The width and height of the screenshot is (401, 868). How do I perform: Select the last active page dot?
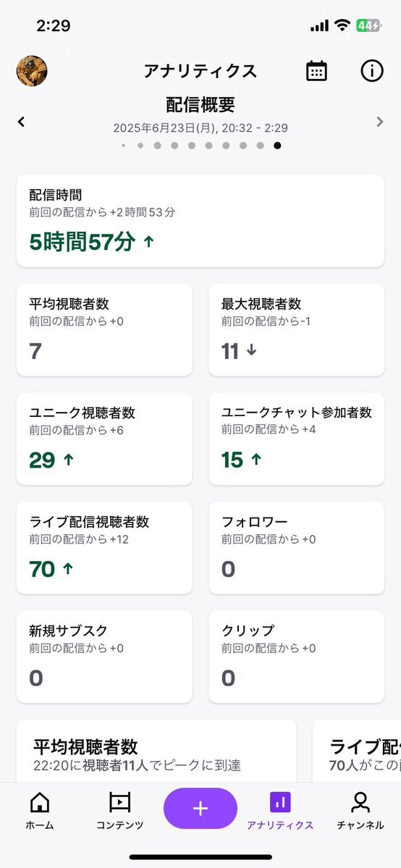pyautogui.click(x=277, y=146)
